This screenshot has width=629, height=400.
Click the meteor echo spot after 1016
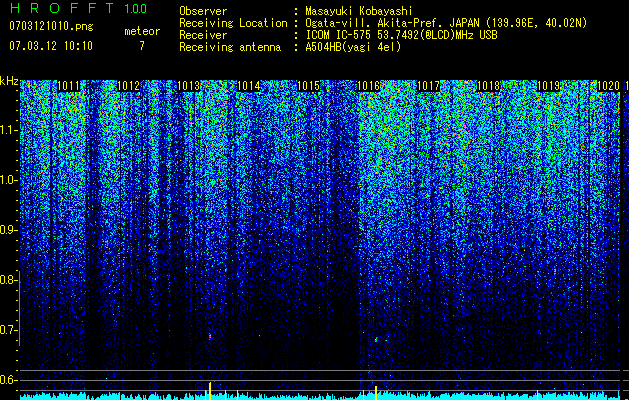point(376,340)
